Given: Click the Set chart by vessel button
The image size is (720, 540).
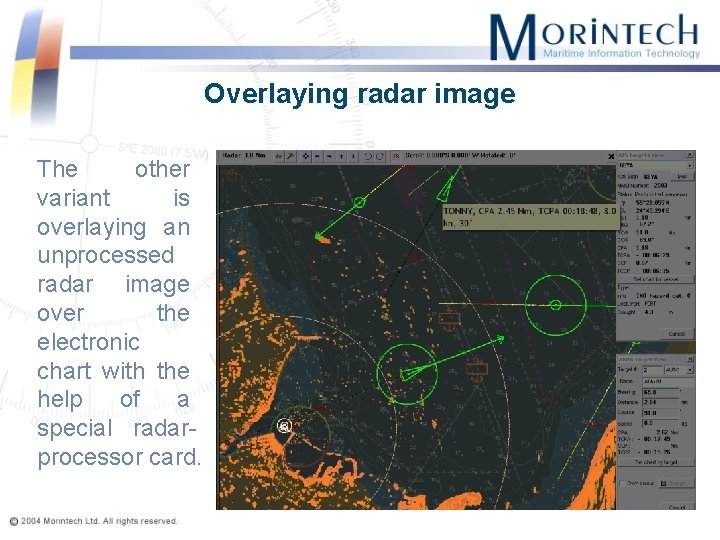Looking at the screenshot, I should (x=656, y=279).
